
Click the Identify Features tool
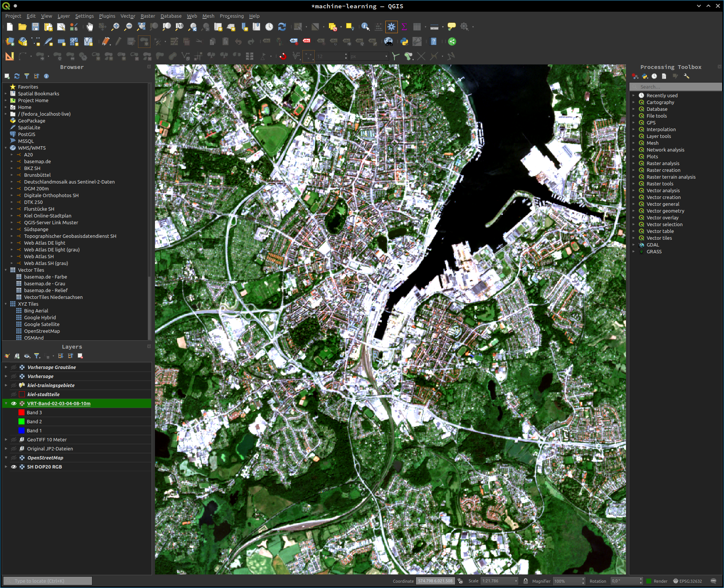(365, 27)
